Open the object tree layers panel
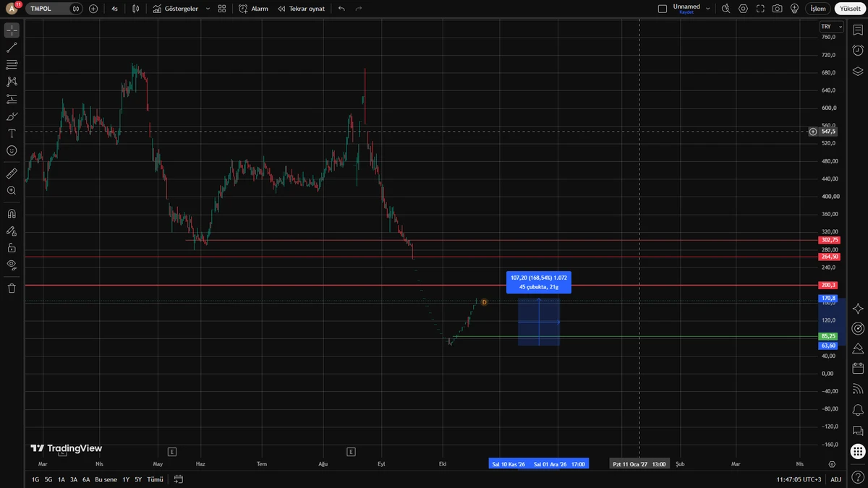 (858, 71)
